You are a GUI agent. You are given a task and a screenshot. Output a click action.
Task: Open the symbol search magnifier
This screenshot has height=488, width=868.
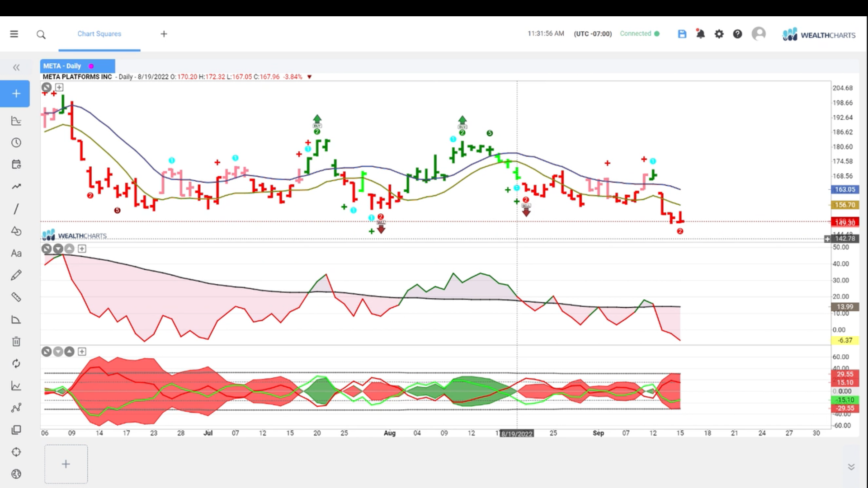pyautogui.click(x=41, y=34)
